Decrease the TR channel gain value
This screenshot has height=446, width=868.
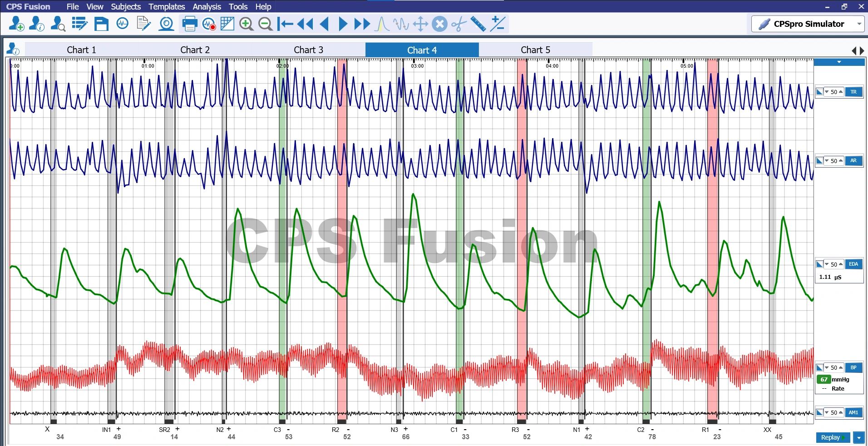click(x=827, y=92)
